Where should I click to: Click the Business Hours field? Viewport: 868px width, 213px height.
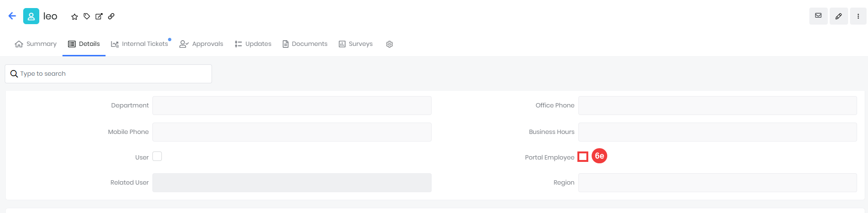(717, 132)
